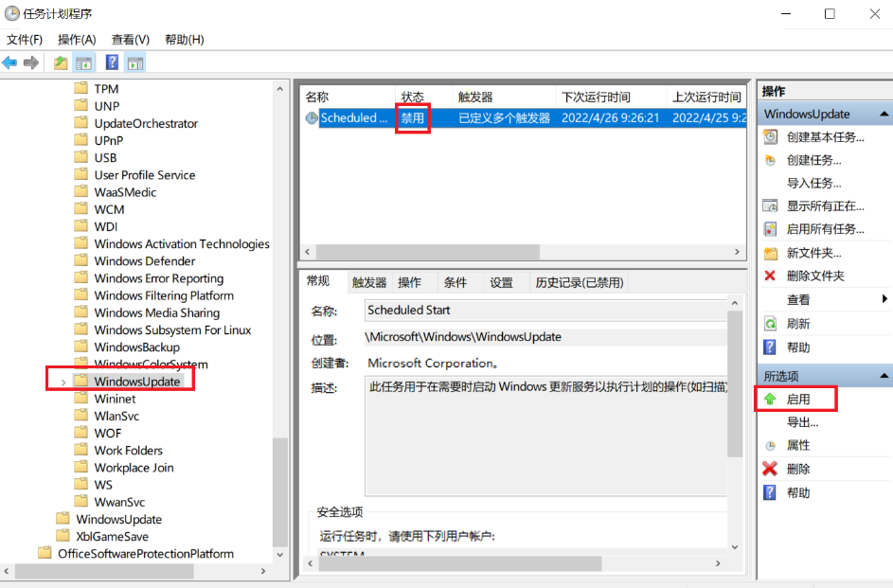This screenshot has width=893, height=588.
Task: Click the back arrow in the toolbar
Action: pyautogui.click(x=10, y=63)
